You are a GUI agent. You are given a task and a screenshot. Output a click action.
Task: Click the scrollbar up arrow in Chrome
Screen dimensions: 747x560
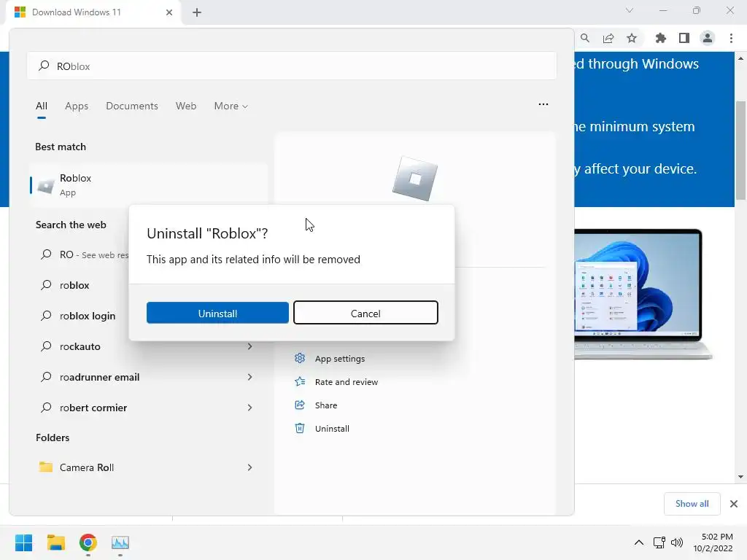(740, 58)
